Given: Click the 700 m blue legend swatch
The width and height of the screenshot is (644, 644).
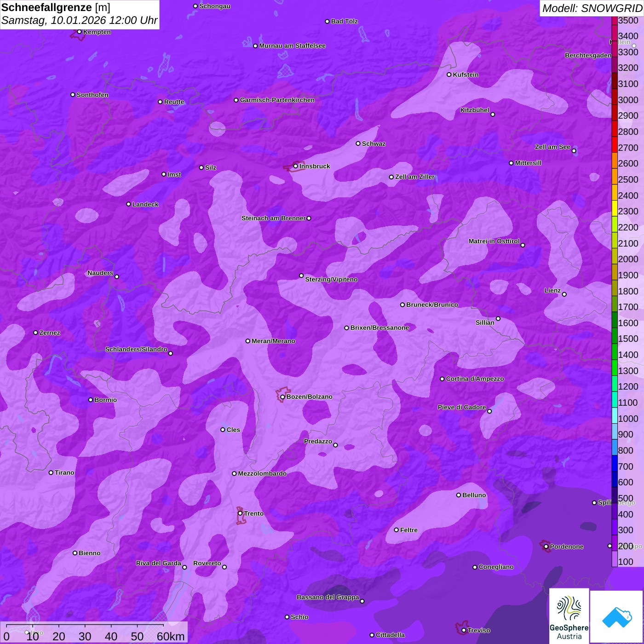Looking at the screenshot, I should (614, 463).
